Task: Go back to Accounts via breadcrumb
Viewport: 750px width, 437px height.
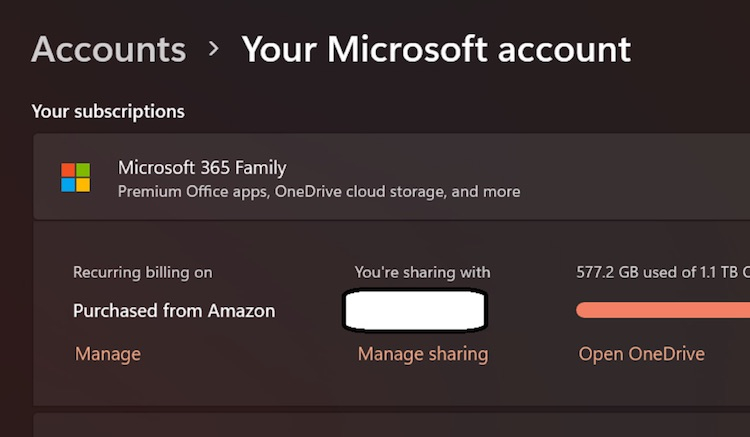Action: tap(108, 49)
